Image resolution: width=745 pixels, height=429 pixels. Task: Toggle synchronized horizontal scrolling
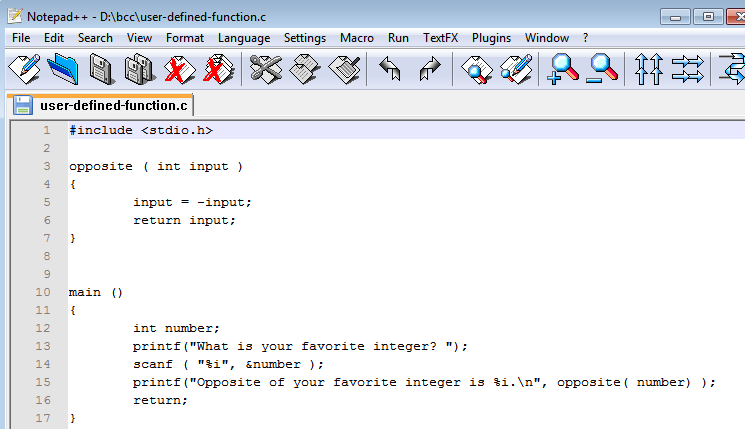point(687,69)
